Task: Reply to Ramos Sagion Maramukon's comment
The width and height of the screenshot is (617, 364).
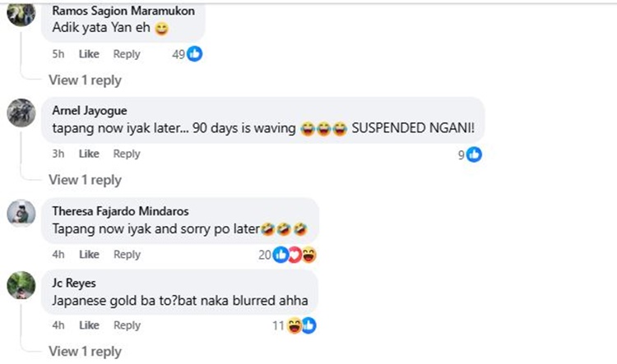Action: click(127, 54)
